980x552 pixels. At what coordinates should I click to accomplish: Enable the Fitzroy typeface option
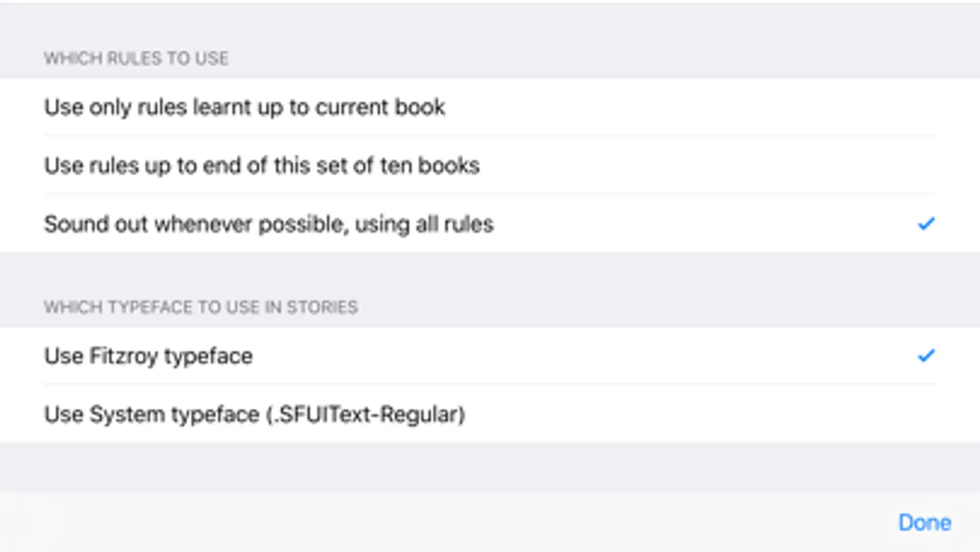[x=148, y=356]
